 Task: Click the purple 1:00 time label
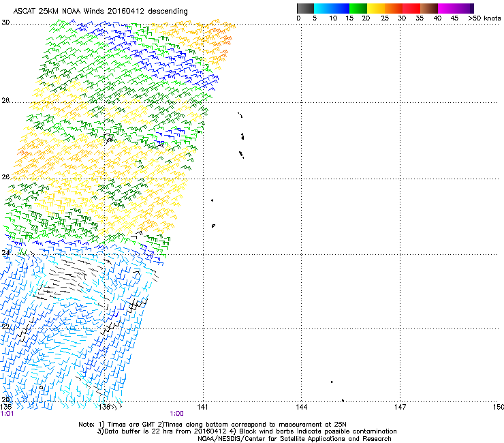[x=177, y=414]
